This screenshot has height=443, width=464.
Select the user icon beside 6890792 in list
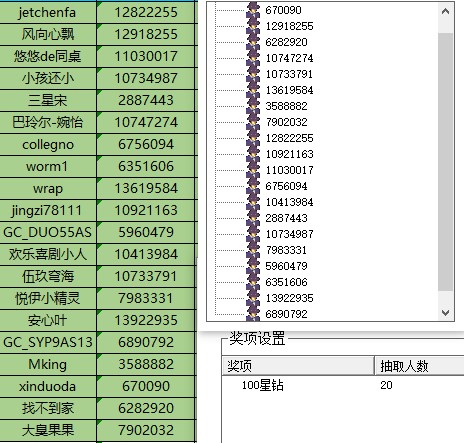(x=253, y=314)
